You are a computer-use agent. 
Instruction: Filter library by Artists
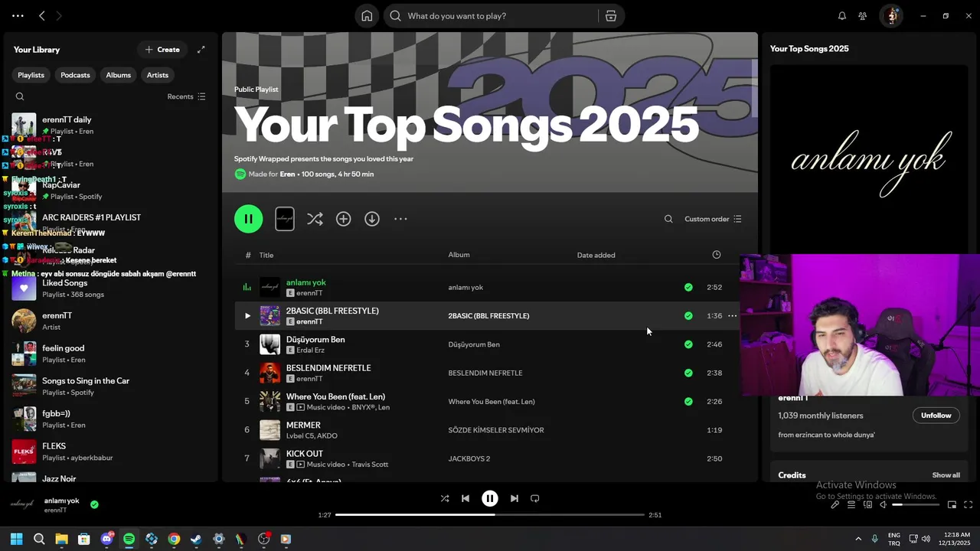[158, 75]
